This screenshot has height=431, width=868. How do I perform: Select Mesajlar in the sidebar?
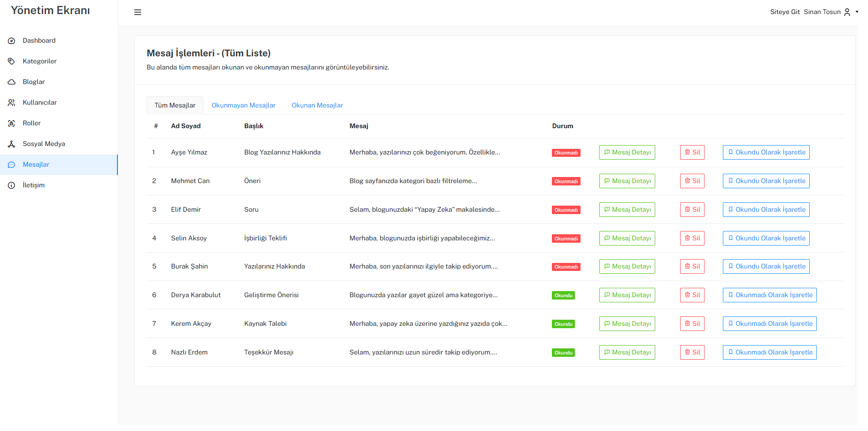click(x=36, y=165)
